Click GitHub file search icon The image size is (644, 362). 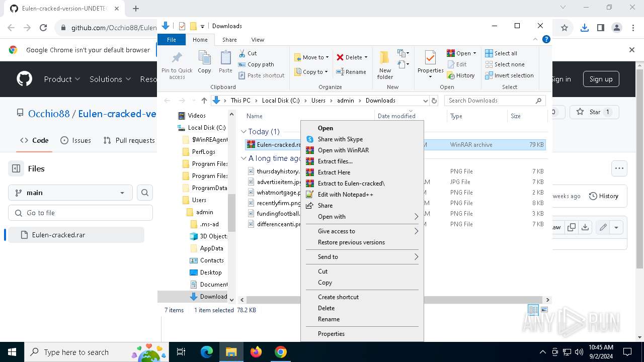[145, 193]
